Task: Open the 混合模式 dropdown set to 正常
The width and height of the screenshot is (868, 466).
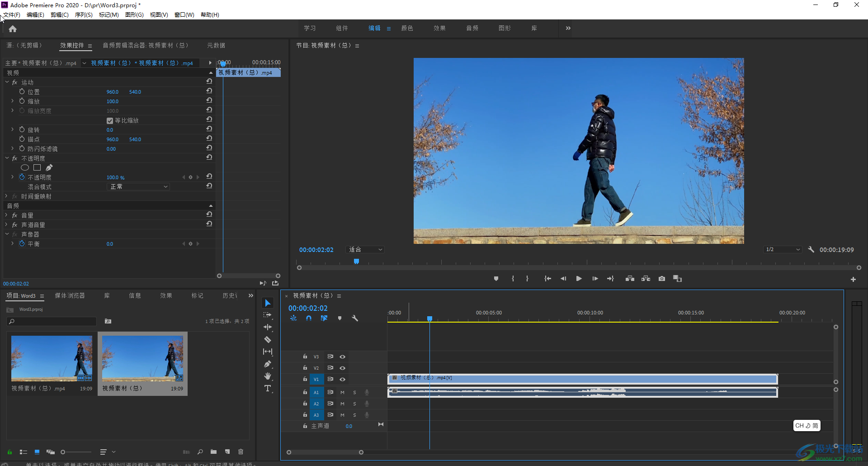Action: coord(138,187)
